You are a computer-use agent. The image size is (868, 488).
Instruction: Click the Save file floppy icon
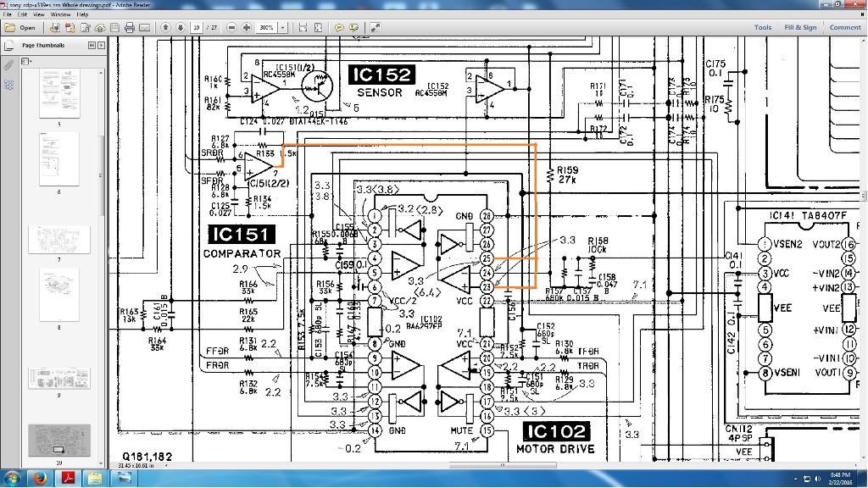(114, 28)
